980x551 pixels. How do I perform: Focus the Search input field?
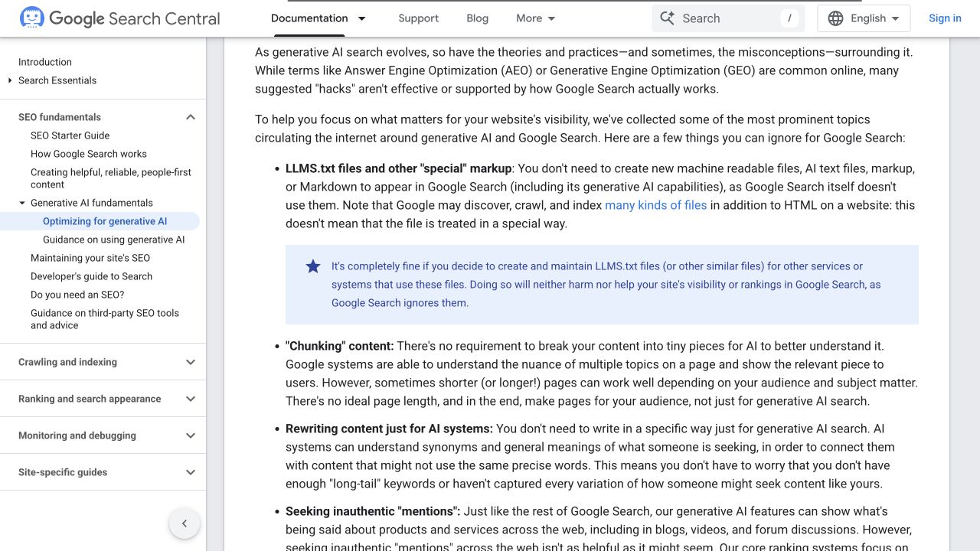coord(727,18)
